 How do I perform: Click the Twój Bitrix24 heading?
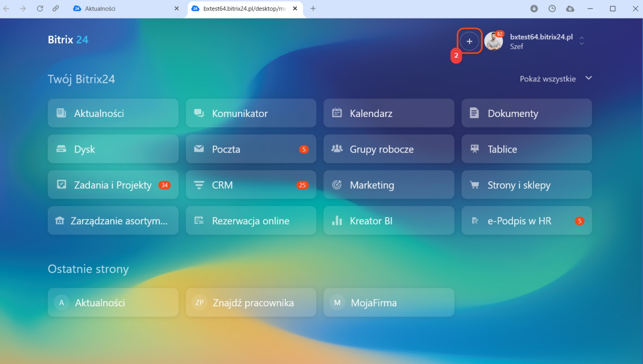click(x=81, y=79)
